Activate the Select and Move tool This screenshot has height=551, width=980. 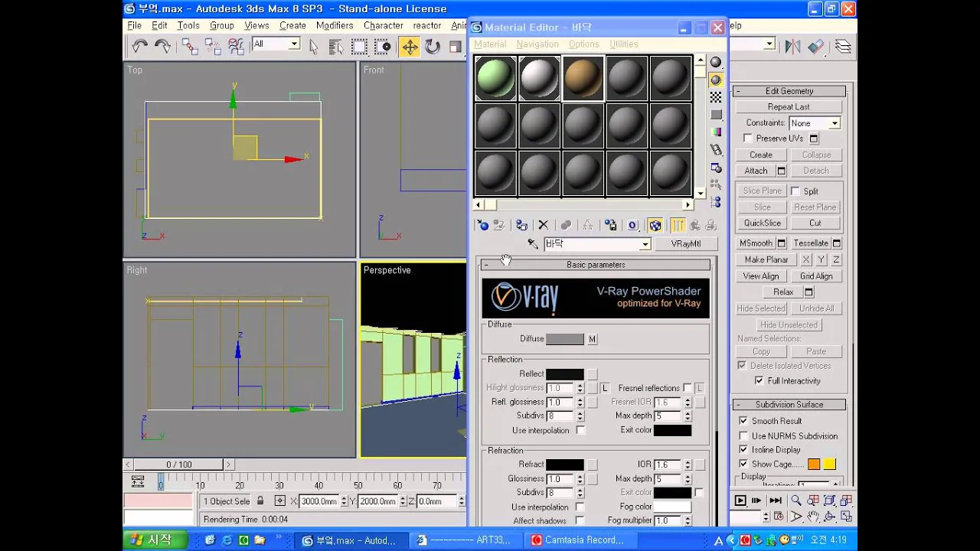tap(410, 47)
